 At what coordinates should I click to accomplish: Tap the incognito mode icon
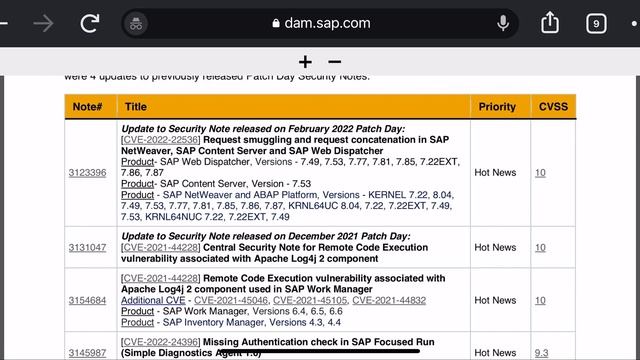pos(136,23)
